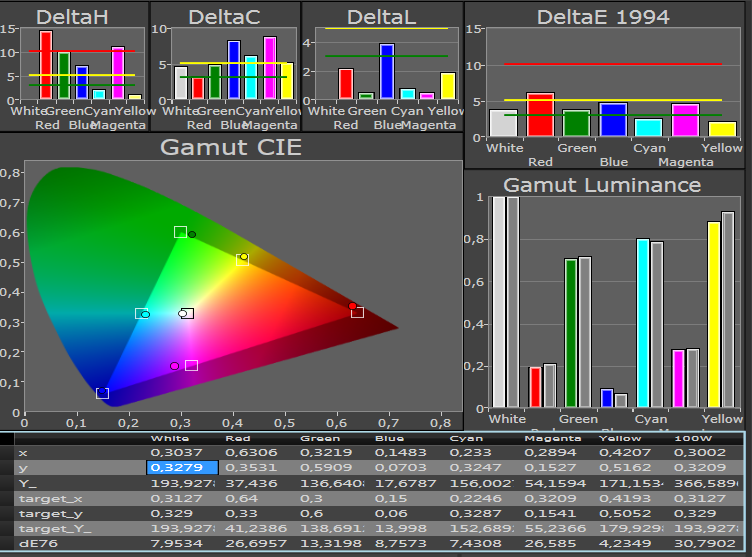Click the Cyan target_x value 0,2246

476,499
